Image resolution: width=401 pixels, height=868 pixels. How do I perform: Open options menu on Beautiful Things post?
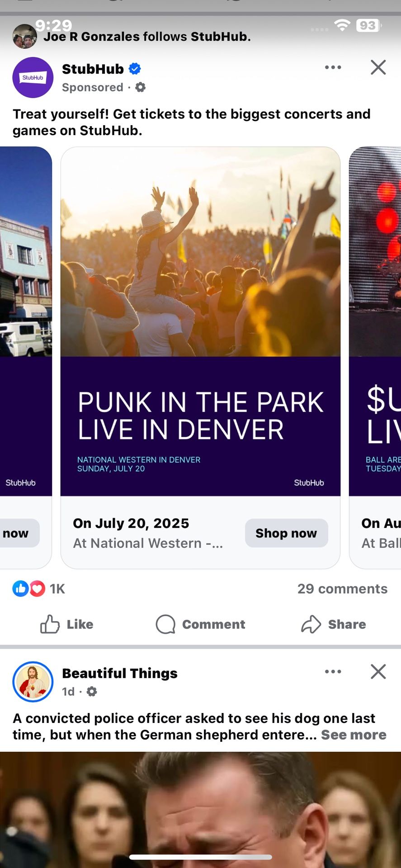[x=332, y=672]
